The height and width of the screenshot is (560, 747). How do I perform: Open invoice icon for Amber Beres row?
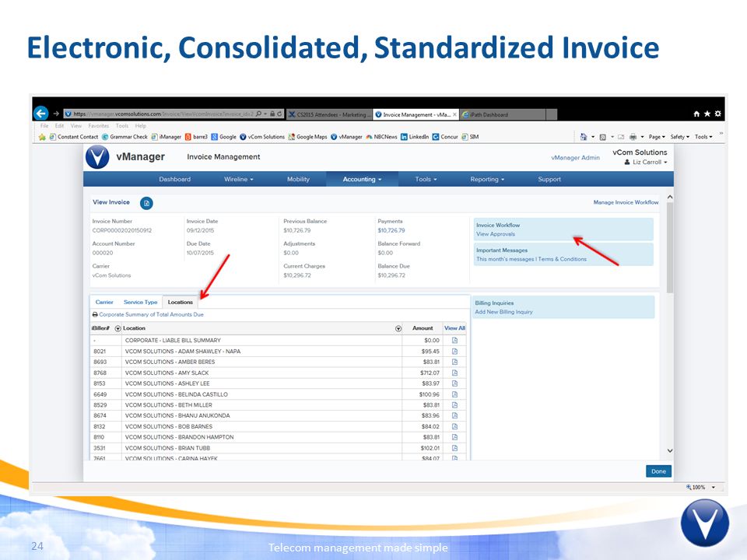(x=454, y=362)
